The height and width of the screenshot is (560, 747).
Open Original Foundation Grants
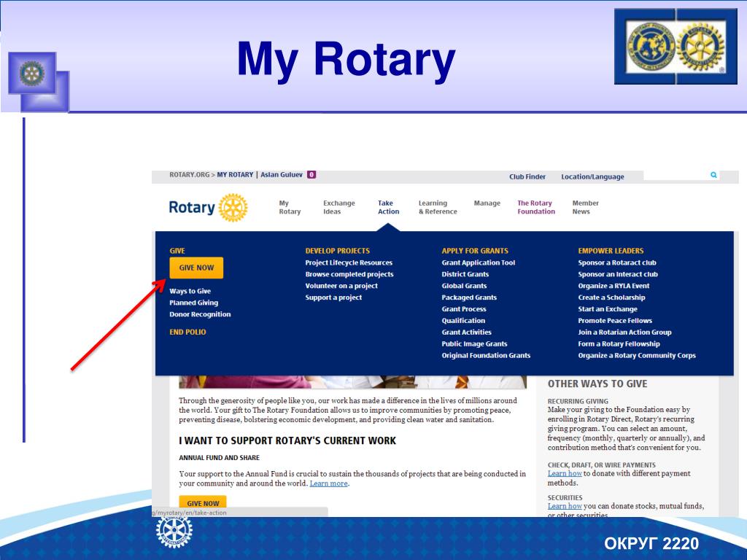point(485,355)
